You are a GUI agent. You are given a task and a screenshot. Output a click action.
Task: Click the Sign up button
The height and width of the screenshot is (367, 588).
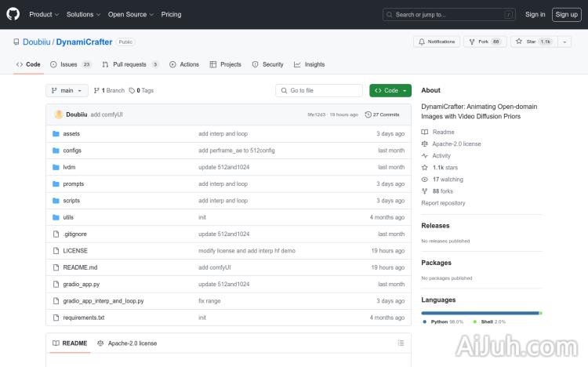[565, 14]
